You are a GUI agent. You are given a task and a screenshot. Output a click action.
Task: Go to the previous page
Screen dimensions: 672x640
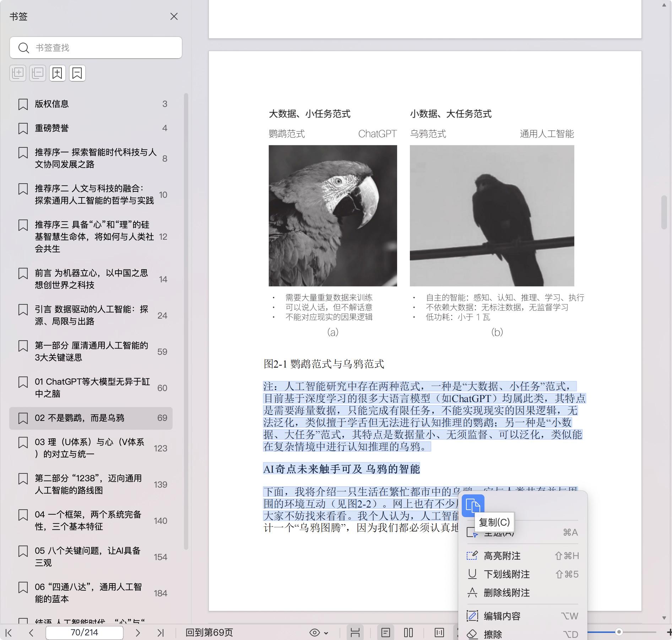(x=31, y=633)
